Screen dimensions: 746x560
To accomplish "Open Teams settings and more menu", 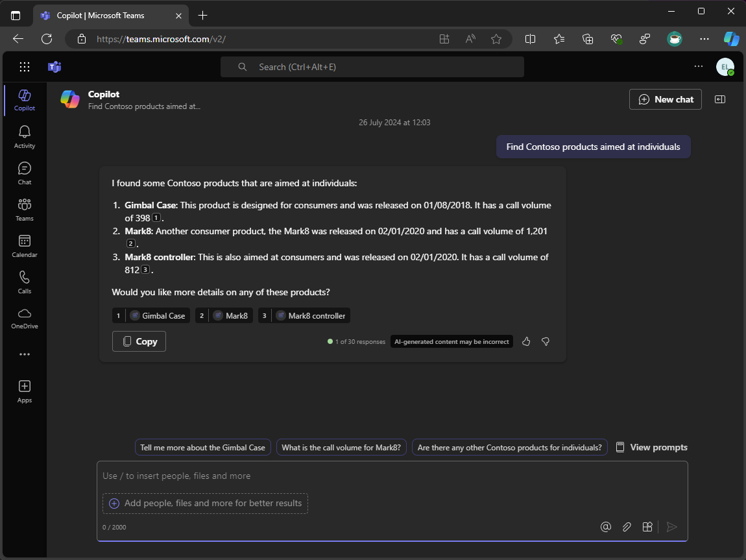I will (699, 67).
